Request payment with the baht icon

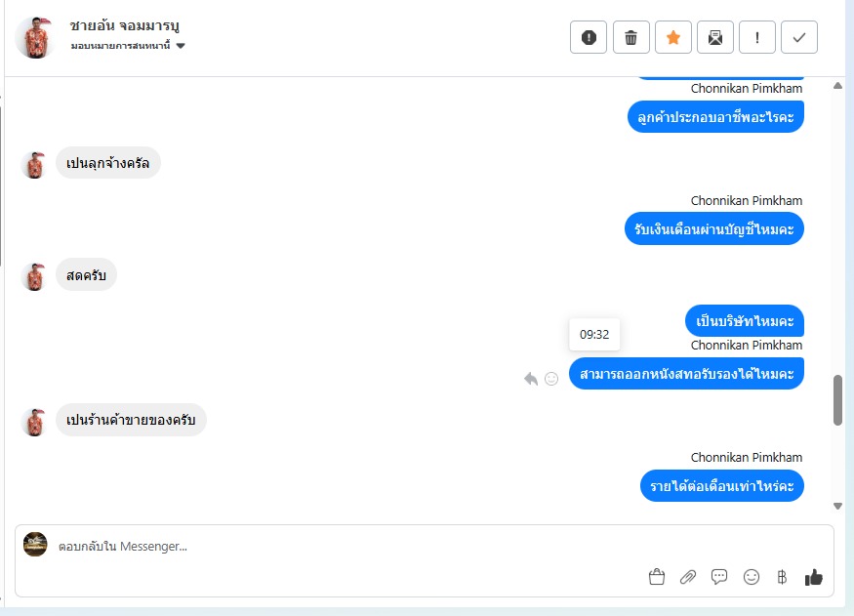782,577
